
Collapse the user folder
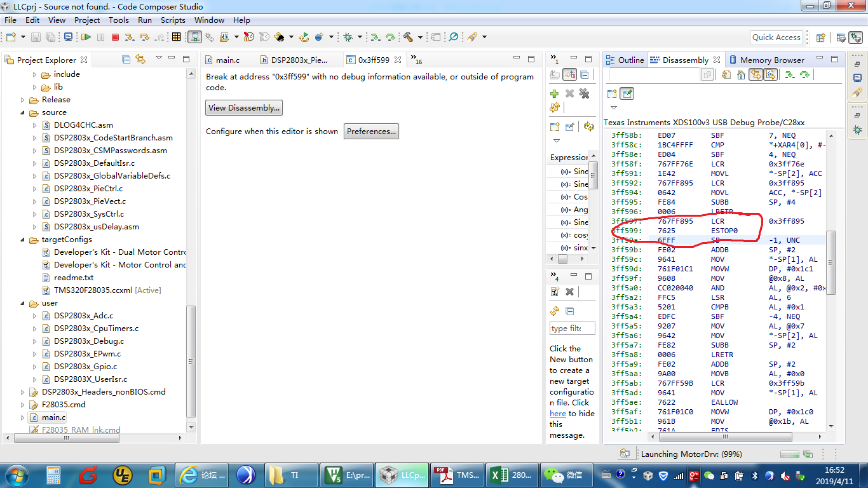[x=23, y=303]
